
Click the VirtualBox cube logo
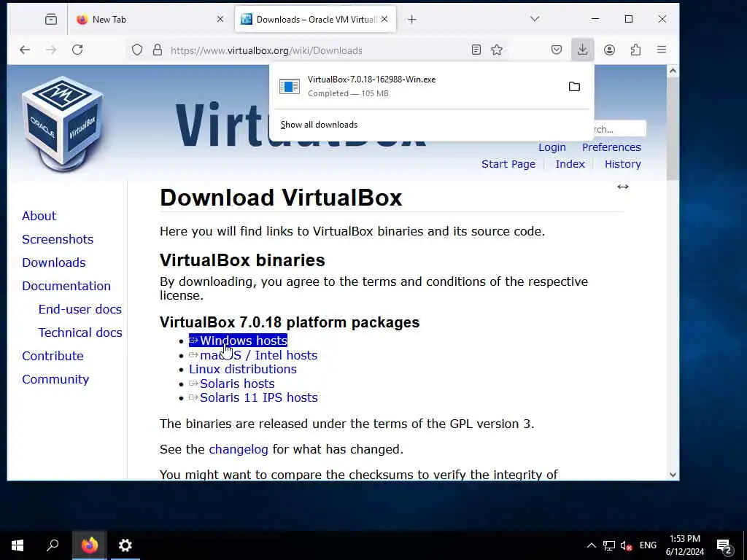[x=63, y=124]
